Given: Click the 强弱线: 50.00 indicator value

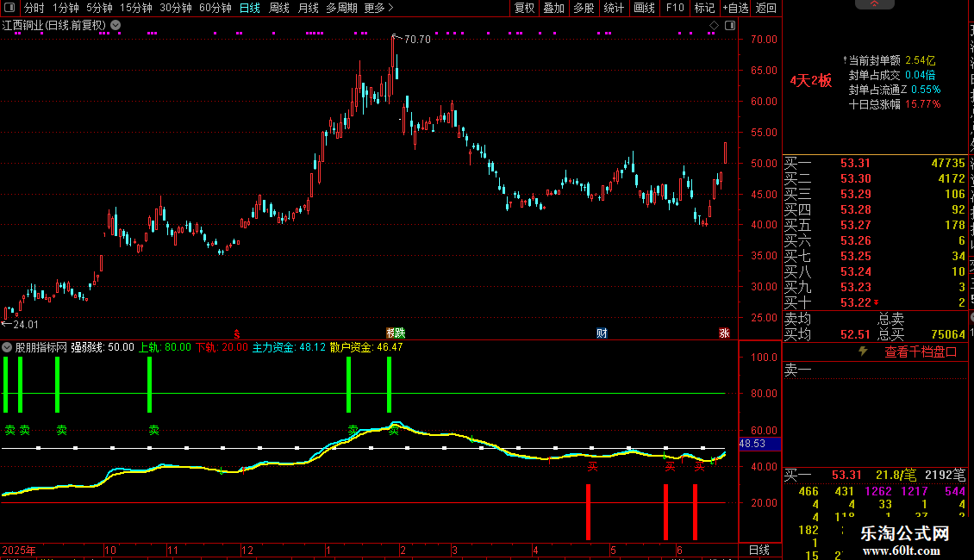Looking at the screenshot, I should (103, 347).
